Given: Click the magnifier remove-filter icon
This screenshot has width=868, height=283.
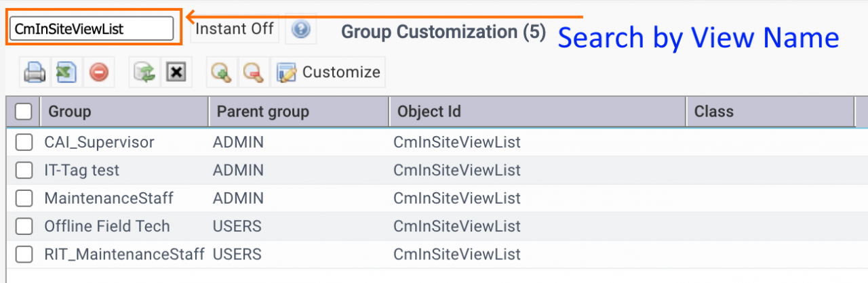Looking at the screenshot, I should pyautogui.click(x=253, y=72).
